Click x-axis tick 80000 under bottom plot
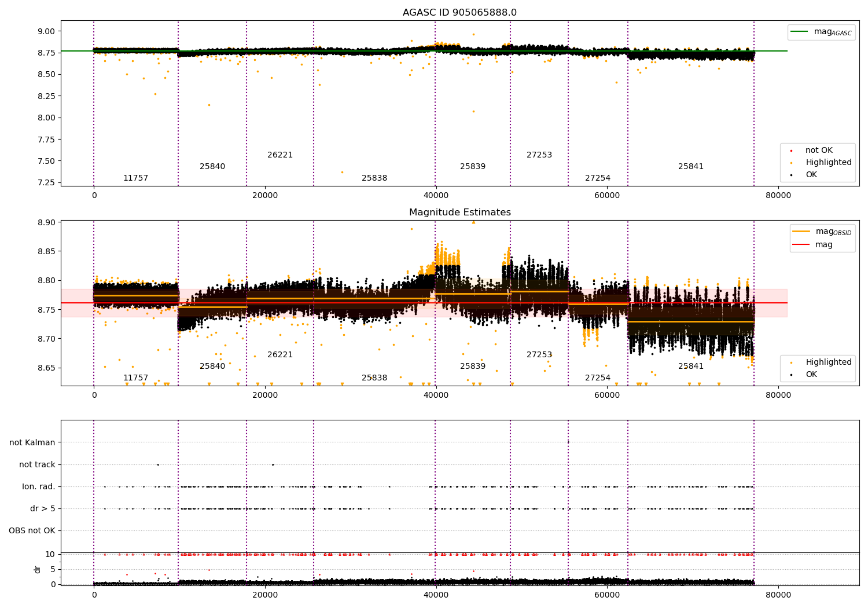This screenshot has width=868, height=608. 778,595
